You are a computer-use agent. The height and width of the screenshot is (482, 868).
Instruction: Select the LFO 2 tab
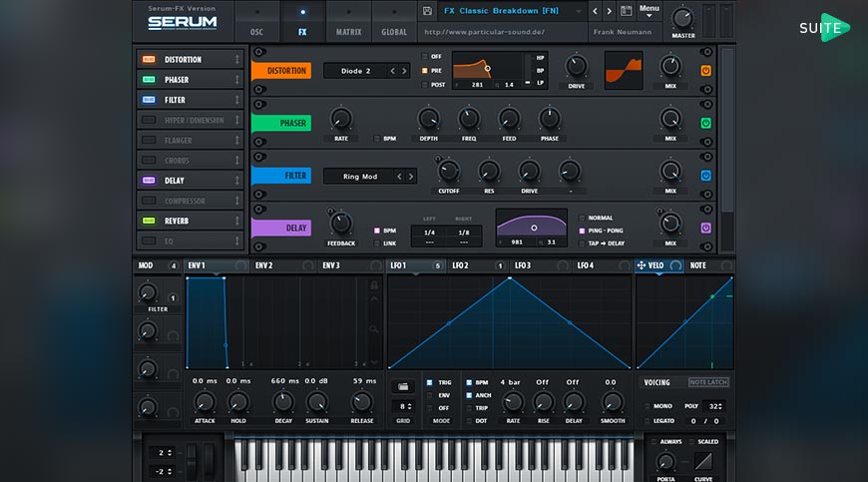[460, 265]
